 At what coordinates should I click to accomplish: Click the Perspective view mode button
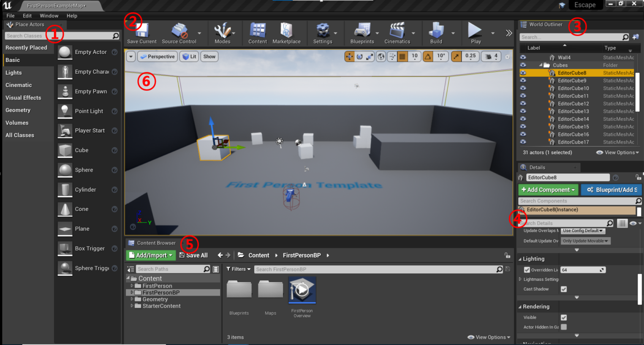tap(158, 57)
